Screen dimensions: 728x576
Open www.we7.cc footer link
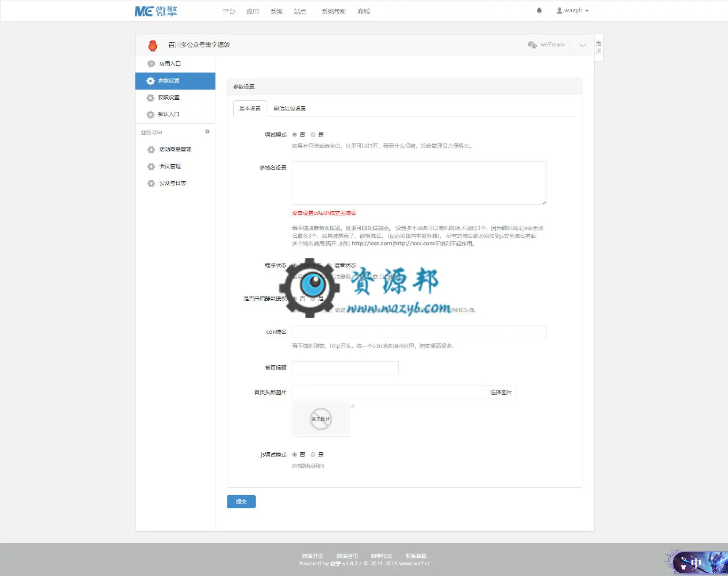(415, 564)
